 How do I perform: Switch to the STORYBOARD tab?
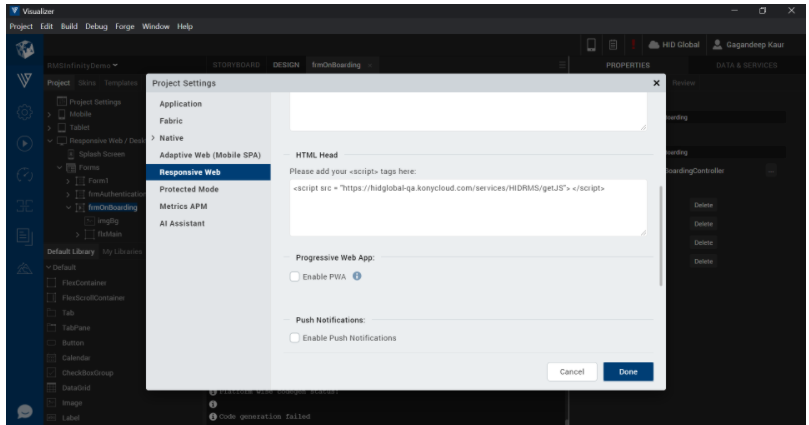pyautogui.click(x=236, y=65)
